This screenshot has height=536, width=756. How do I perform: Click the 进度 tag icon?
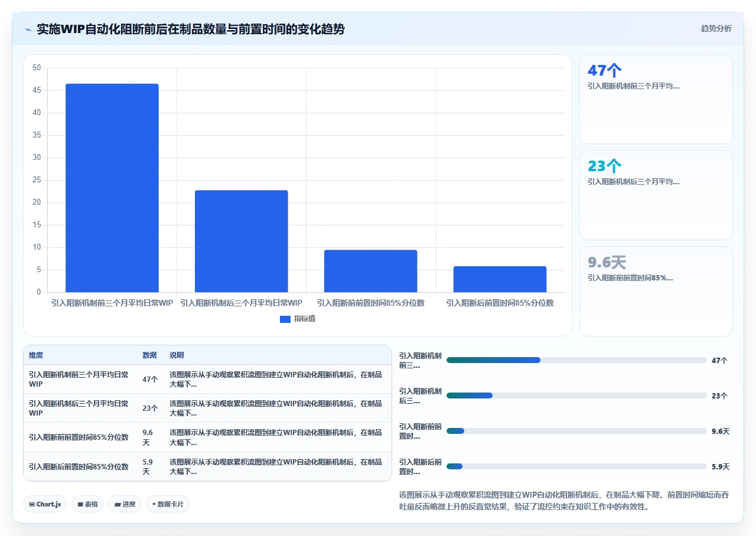(117, 504)
